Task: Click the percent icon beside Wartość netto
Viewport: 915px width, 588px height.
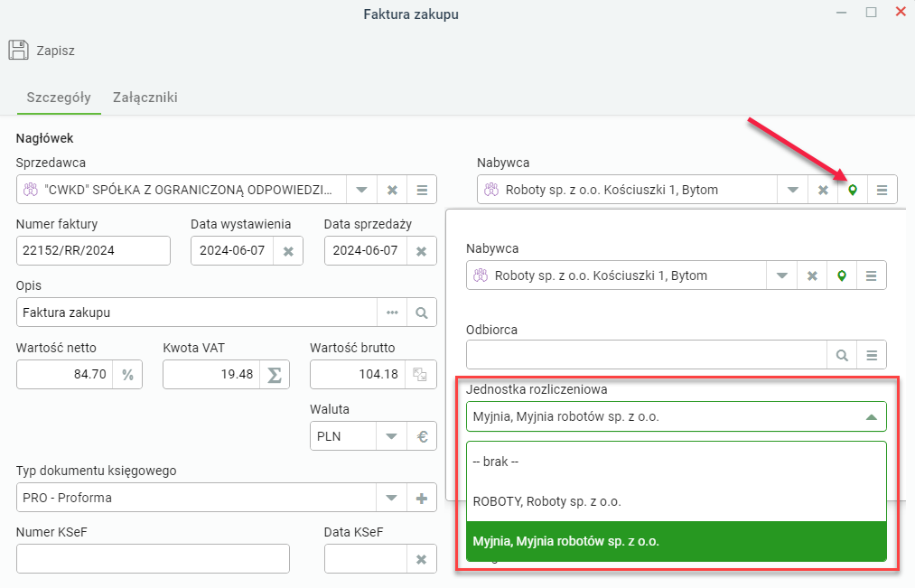Action: click(x=127, y=375)
